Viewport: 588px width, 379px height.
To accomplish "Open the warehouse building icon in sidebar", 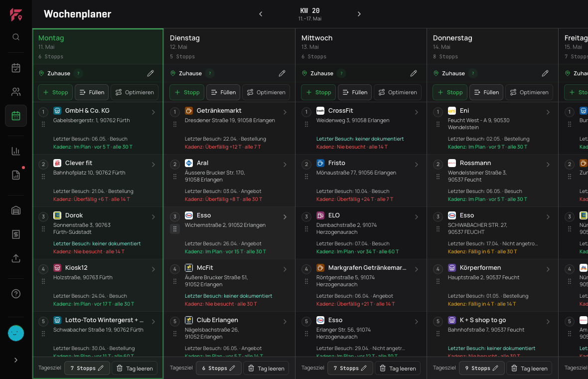I will click(x=16, y=210).
